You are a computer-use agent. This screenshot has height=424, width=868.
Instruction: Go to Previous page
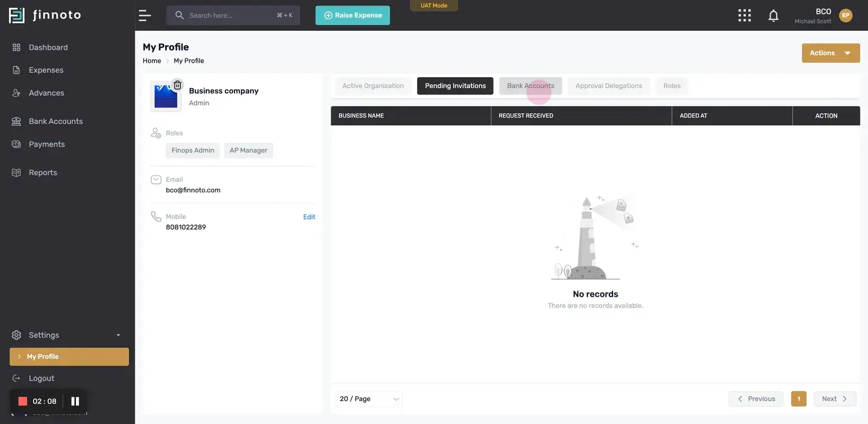click(756, 399)
